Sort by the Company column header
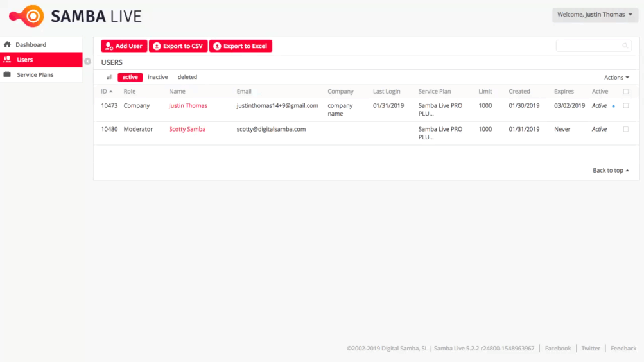Screen dimensions: 644x362 340,92
